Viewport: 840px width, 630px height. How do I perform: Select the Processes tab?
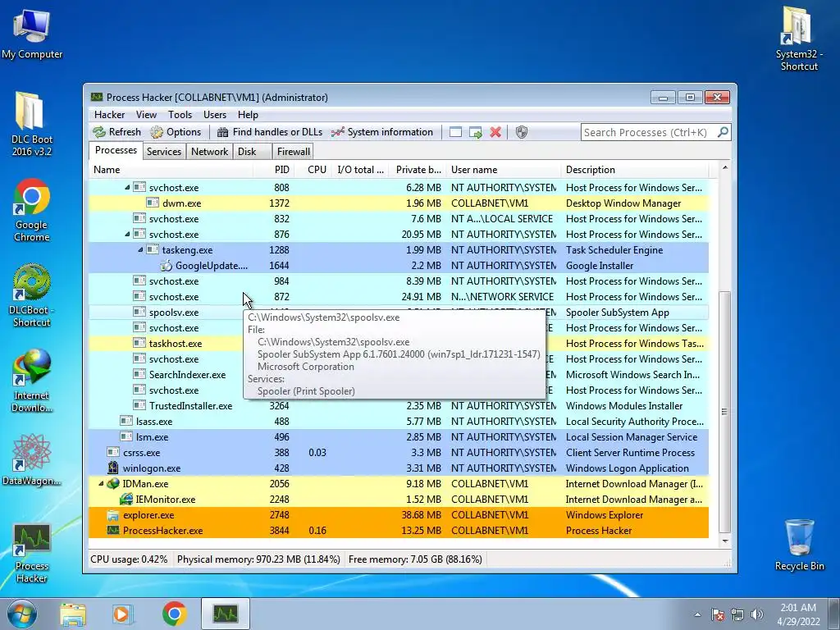[116, 151]
